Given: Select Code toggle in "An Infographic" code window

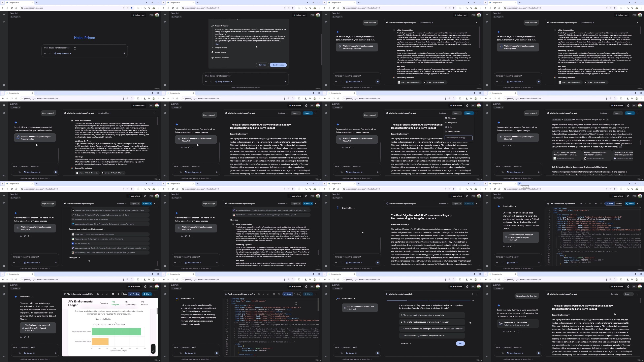Looking at the screenshot, I should (288, 294).
